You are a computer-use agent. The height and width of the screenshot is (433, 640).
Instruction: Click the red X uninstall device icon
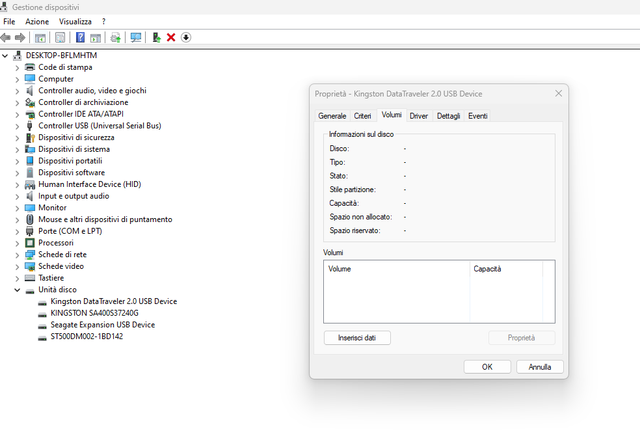[x=171, y=37]
